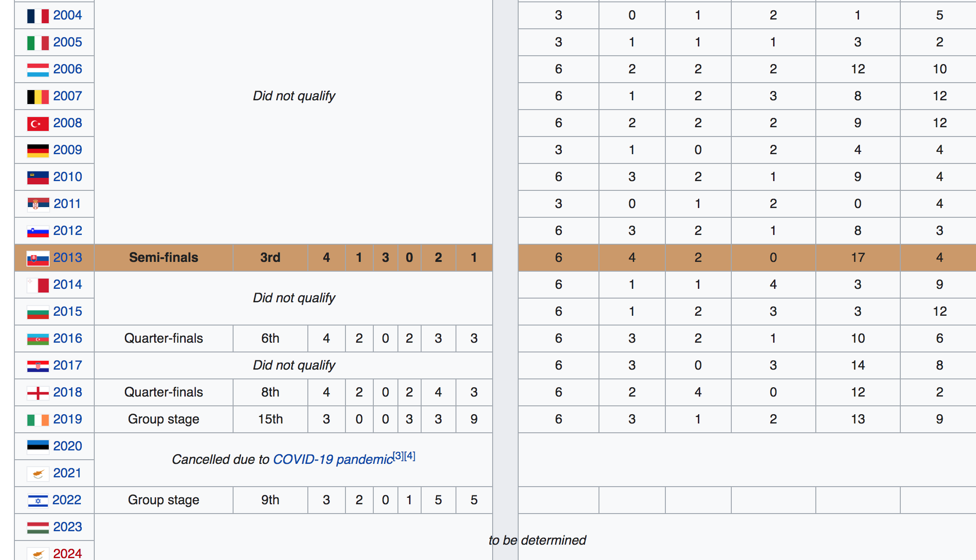This screenshot has width=976, height=560.
Task: Open the 2013 tournament year link
Action: tap(67, 258)
